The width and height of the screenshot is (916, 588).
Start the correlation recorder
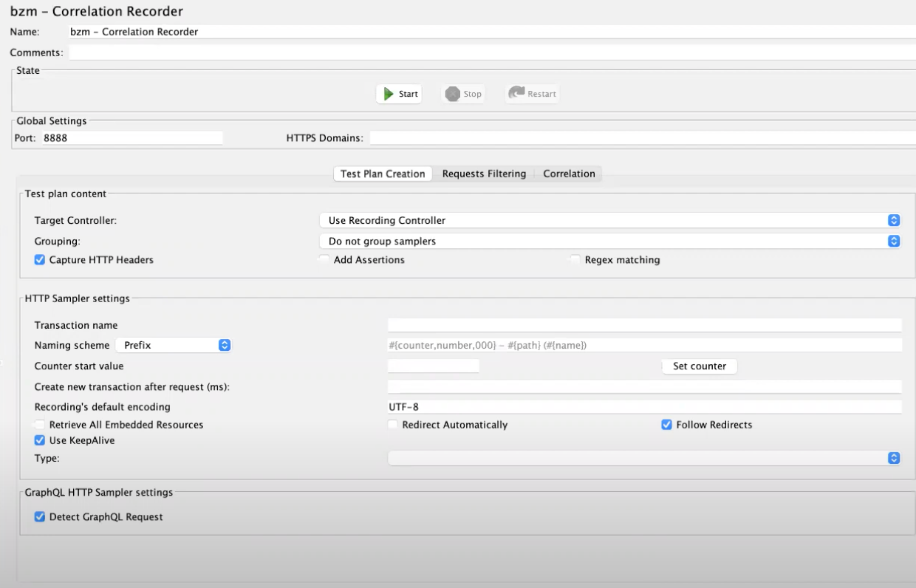pyautogui.click(x=399, y=94)
